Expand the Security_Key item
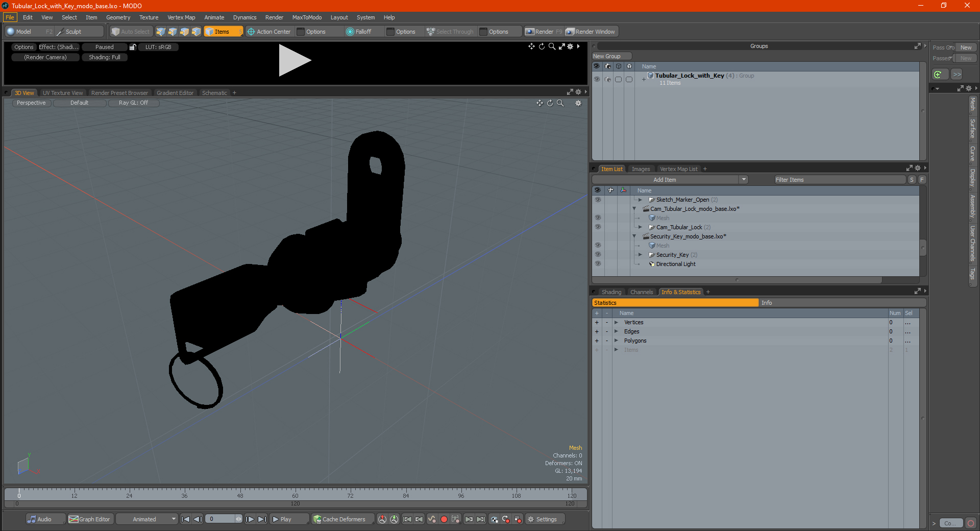Image resolution: width=980 pixels, height=531 pixels. [x=640, y=255]
